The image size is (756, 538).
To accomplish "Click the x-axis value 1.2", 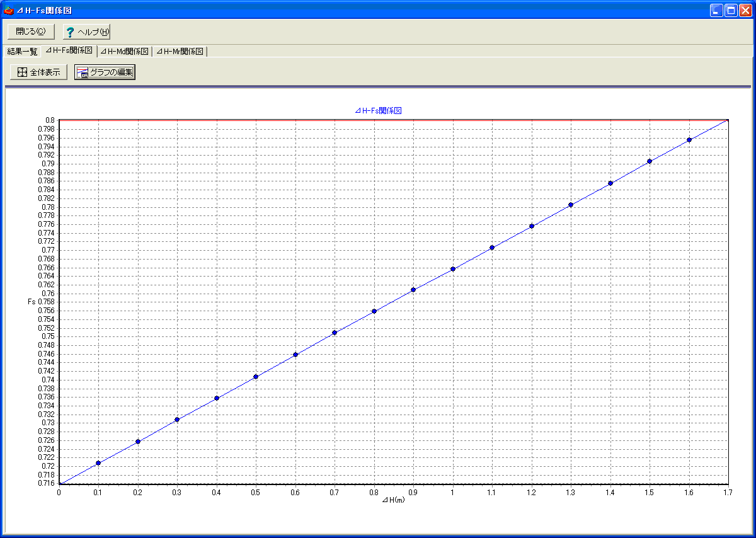I will tap(532, 492).
